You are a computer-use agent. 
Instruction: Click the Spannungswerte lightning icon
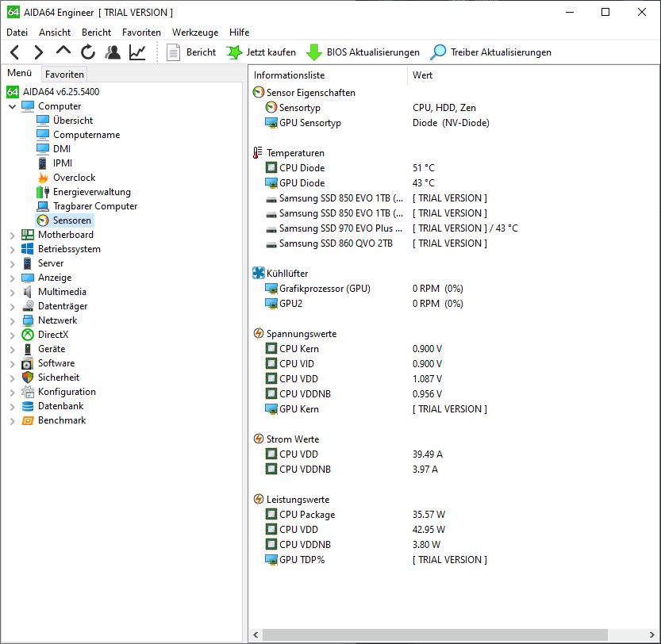click(259, 333)
